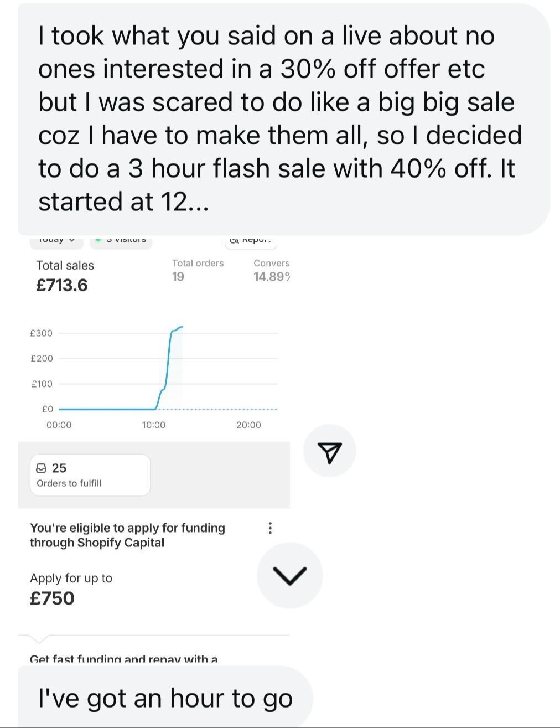Screen dimensions: 560x728
Task: Open the Shopify Capital funding eligibility heading
Action: click(127, 535)
